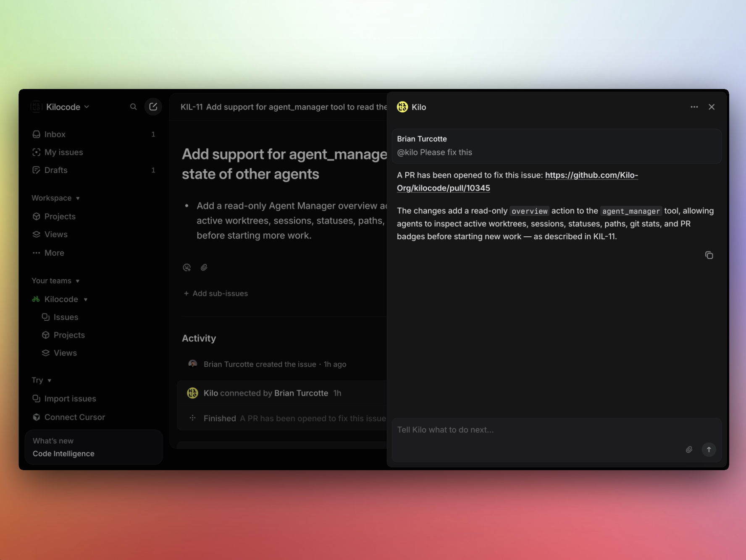Click the team Projects cube icon
Image resolution: width=746 pixels, height=560 pixels.
(46, 335)
